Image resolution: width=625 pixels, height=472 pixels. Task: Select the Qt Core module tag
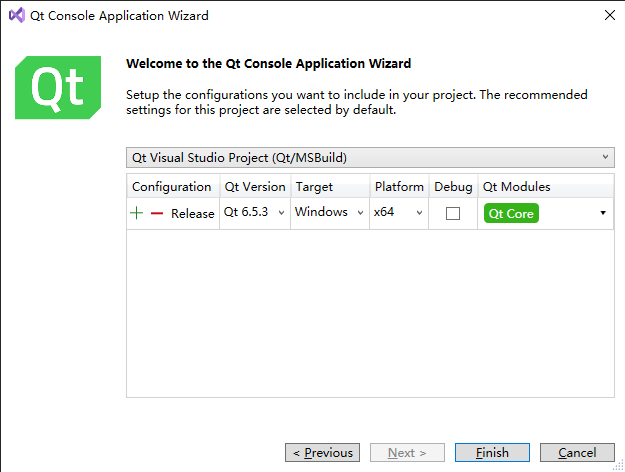[x=511, y=213]
